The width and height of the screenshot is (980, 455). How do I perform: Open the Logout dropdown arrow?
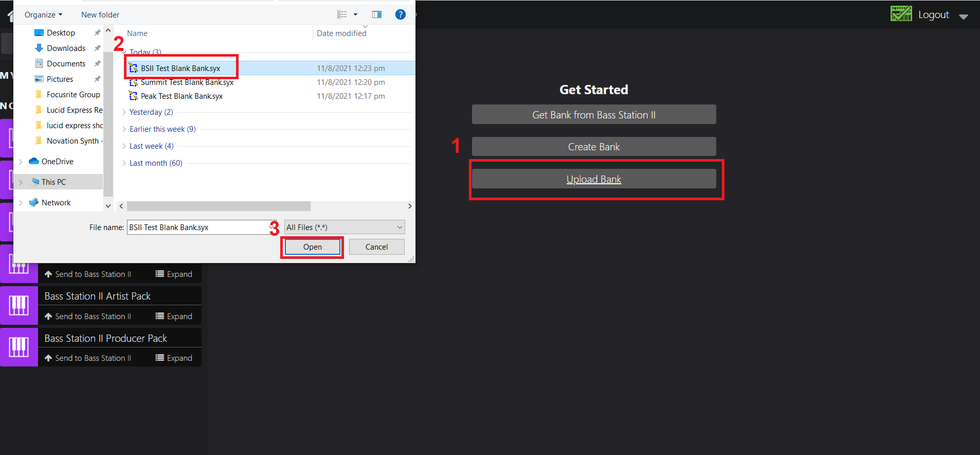click(964, 16)
